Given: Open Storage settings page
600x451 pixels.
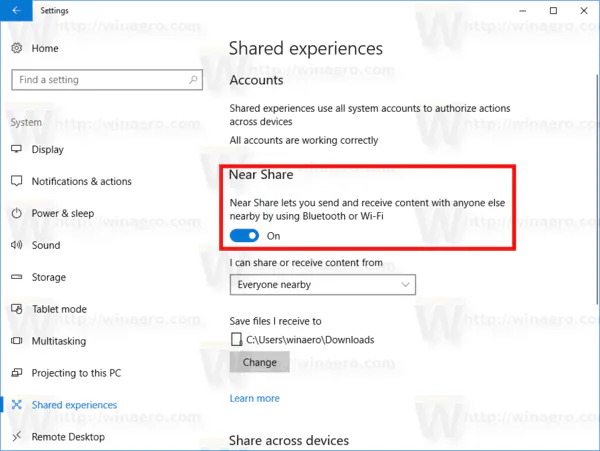Looking at the screenshot, I should pyautogui.click(x=49, y=277).
